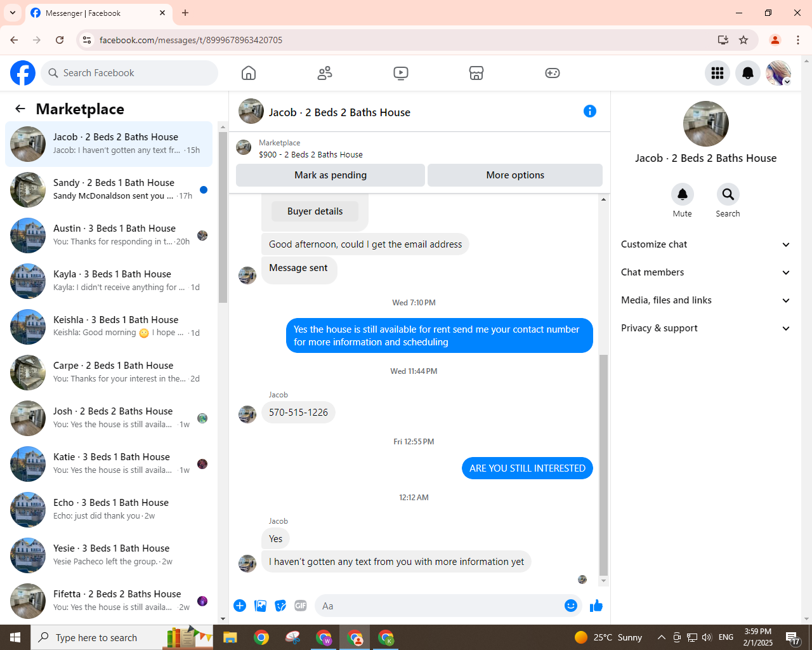Open the Friends icon in top nav
Screen dimensions: 812x650
pyautogui.click(x=325, y=73)
